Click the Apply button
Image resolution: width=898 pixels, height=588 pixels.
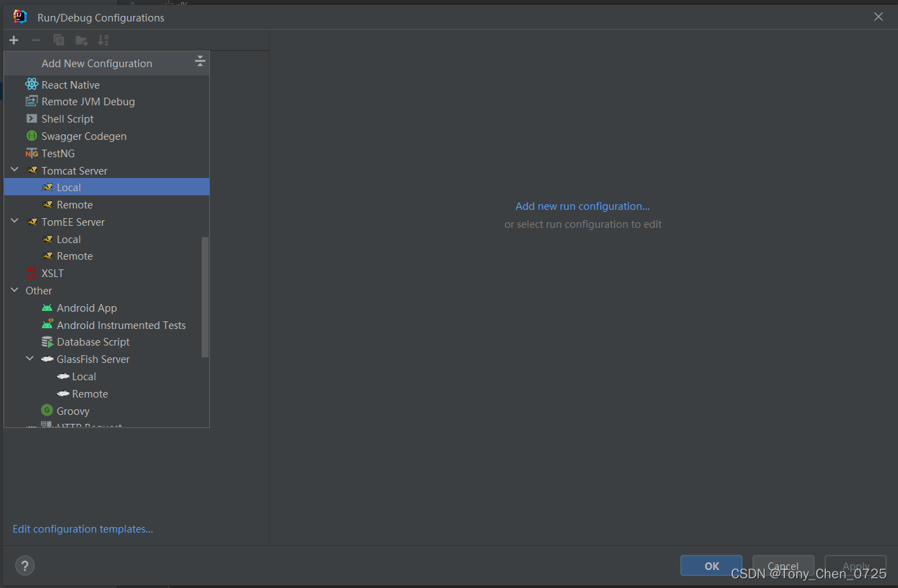(856, 566)
